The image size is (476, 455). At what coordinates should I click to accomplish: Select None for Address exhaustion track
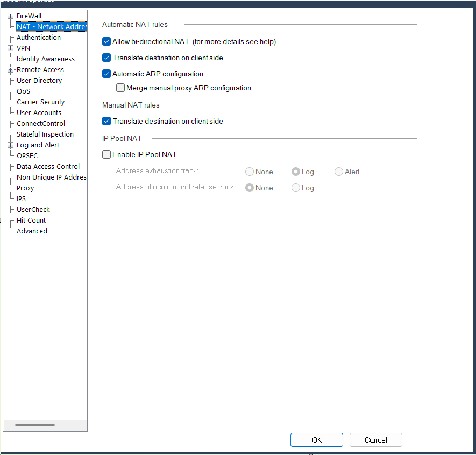[x=249, y=172]
